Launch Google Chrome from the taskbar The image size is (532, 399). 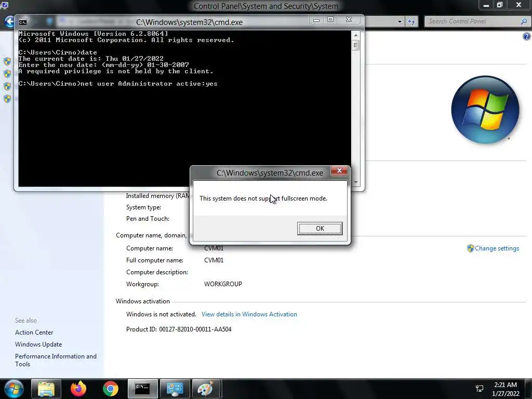111,389
